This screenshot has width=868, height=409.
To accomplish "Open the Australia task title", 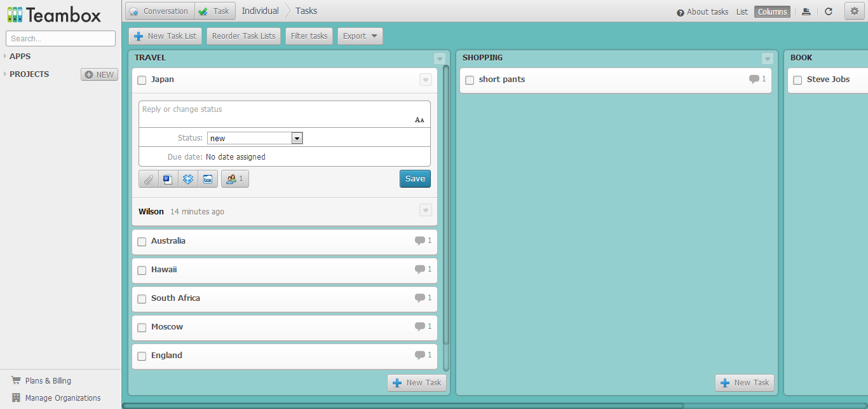I will pyautogui.click(x=168, y=241).
